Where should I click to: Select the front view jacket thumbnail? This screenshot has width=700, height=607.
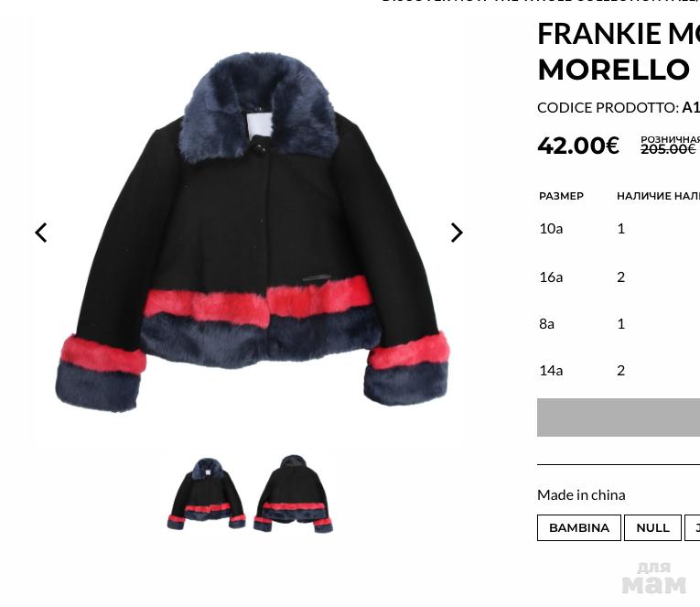[206, 493]
